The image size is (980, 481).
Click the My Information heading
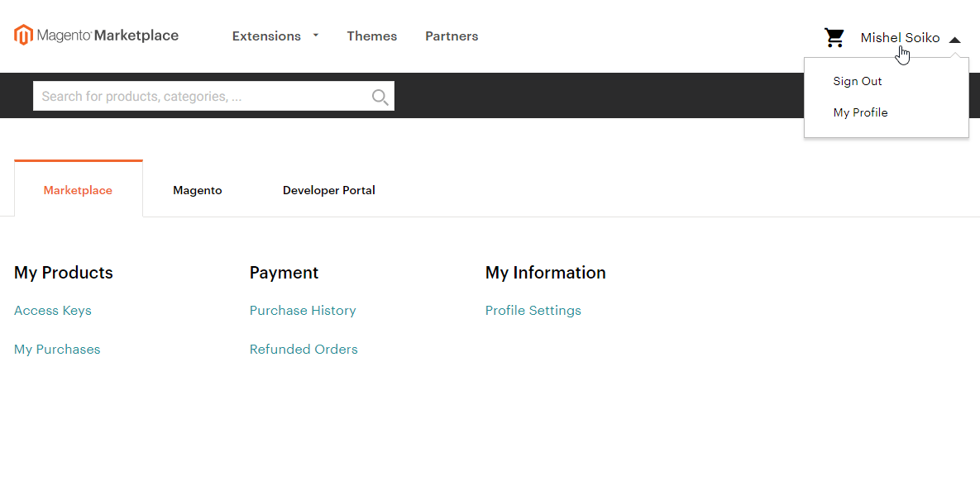(x=546, y=273)
